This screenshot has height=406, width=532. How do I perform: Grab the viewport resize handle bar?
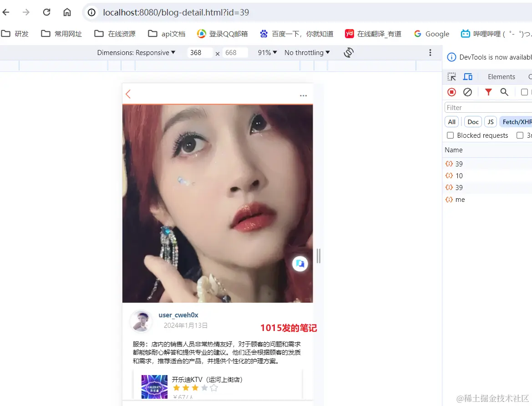318,256
